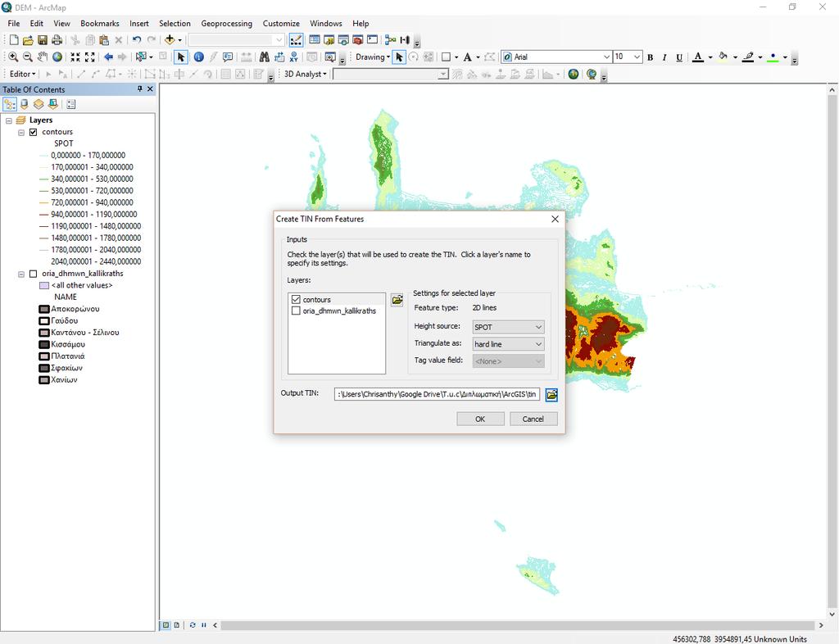Switch TOC to List By Visibility
The image size is (839, 644).
pyautogui.click(x=39, y=104)
